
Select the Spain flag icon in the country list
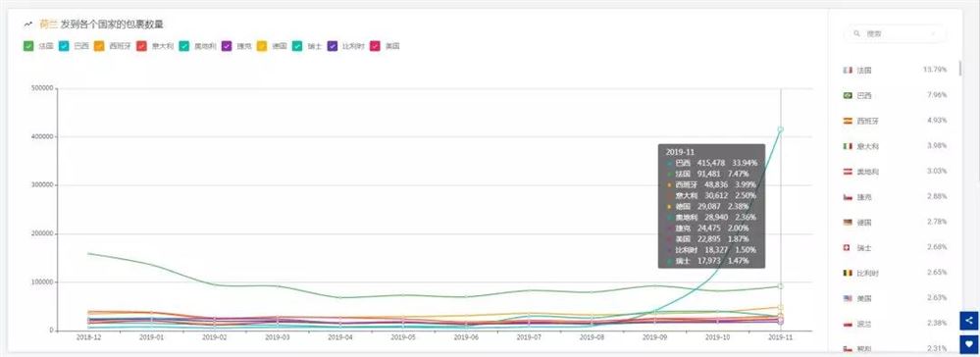(848, 121)
